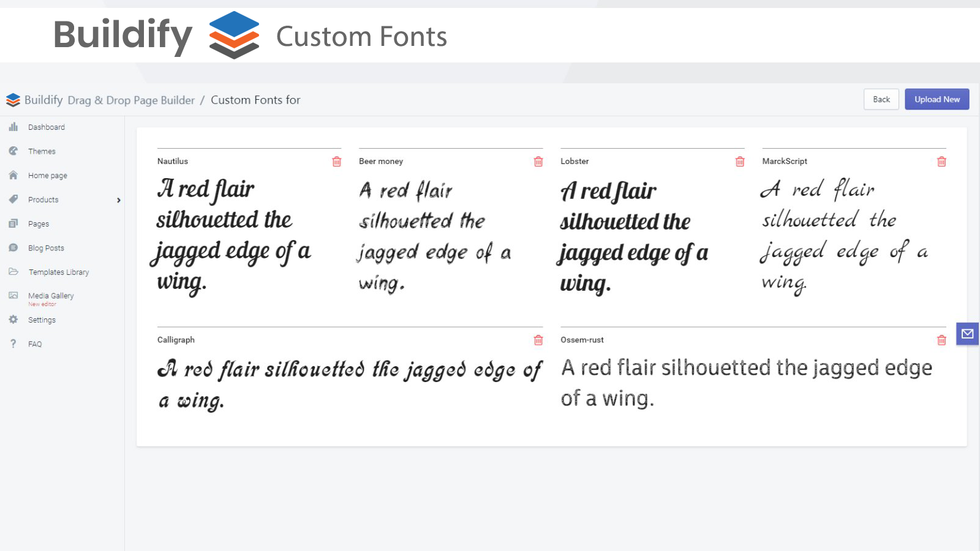
Task: Delete the Nautilus font
Action: click(x=337, y=162)
